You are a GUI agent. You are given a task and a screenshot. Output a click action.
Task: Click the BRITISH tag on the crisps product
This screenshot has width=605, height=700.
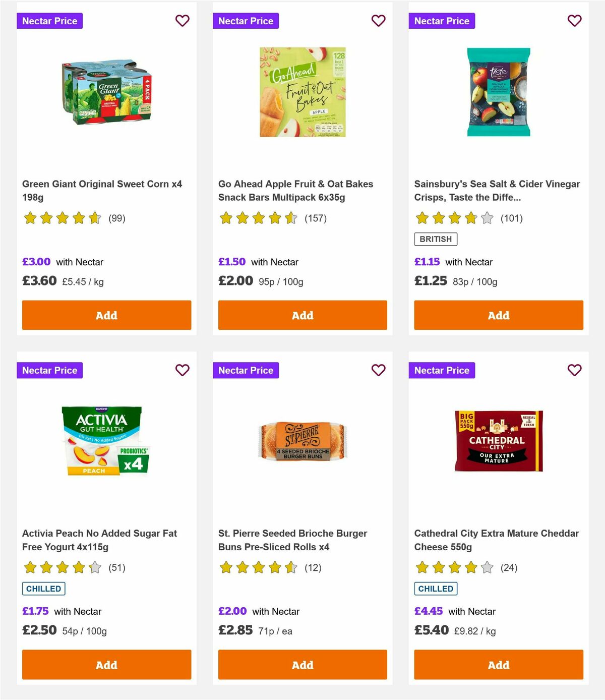point(436,239)
